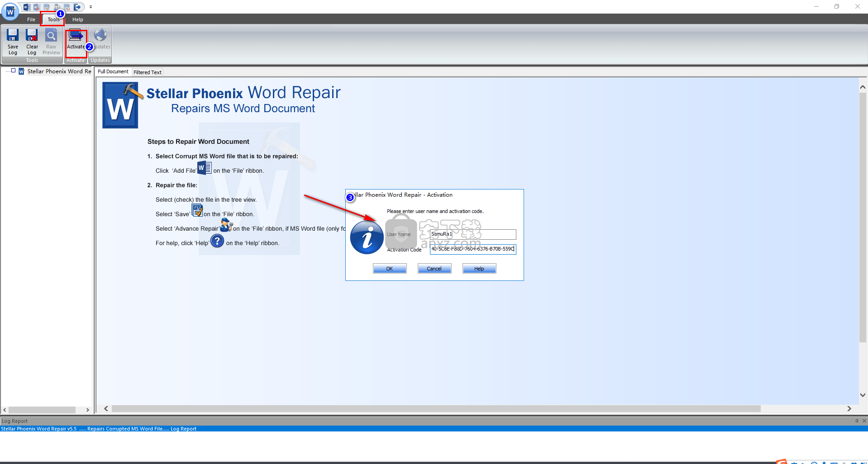Click OK in the Activation dialog
Image resolution: width=868 pixels, height=464 pixels.
(x=390, y=269)
